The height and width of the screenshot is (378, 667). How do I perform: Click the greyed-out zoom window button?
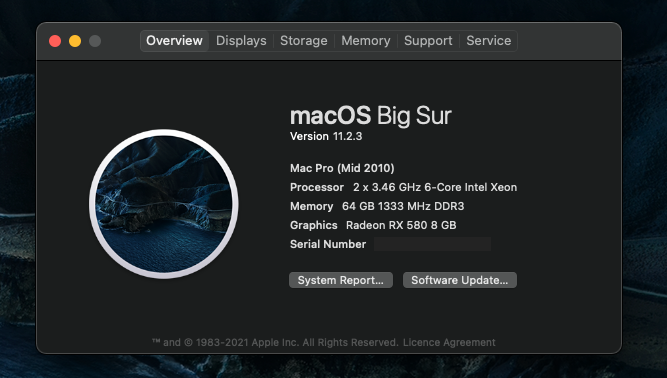click(x=95, y=41)
